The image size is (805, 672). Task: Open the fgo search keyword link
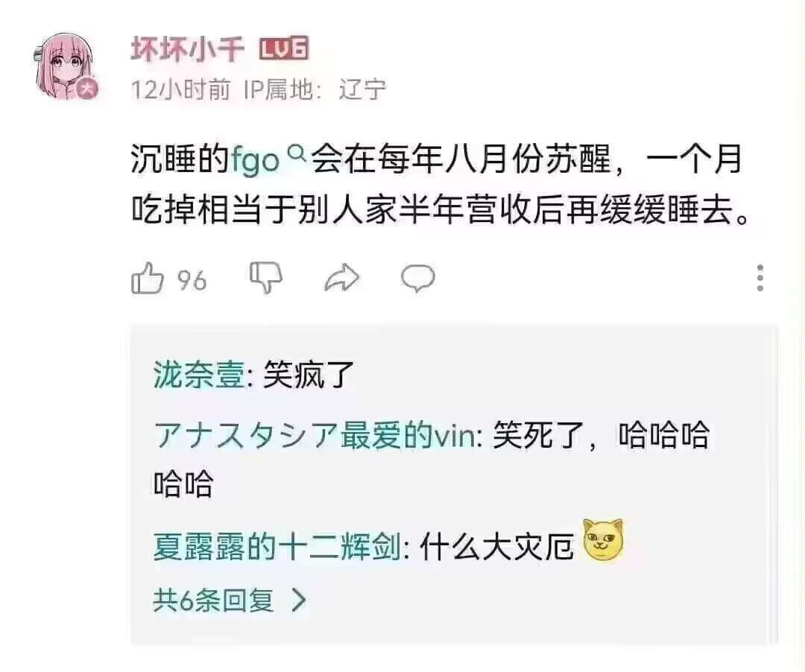(x=255, y=161)
